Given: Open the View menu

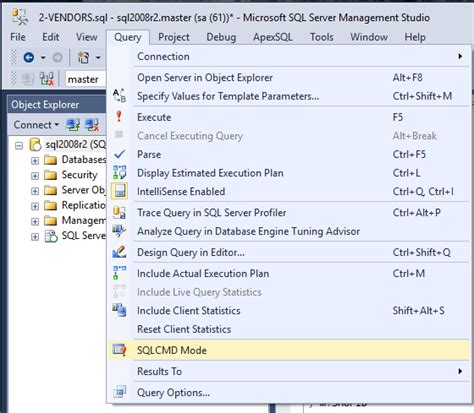Looking at the screenshot, I should coord(87,37).
